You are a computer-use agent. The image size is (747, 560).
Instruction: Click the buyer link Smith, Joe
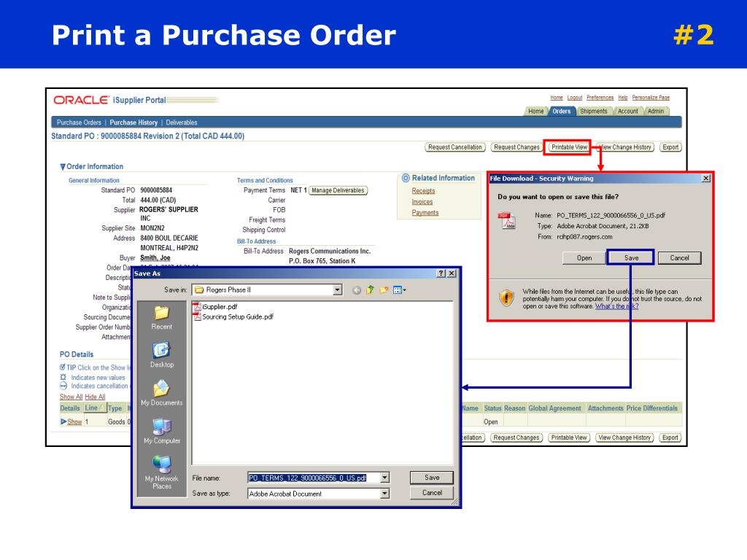point(155,257)
